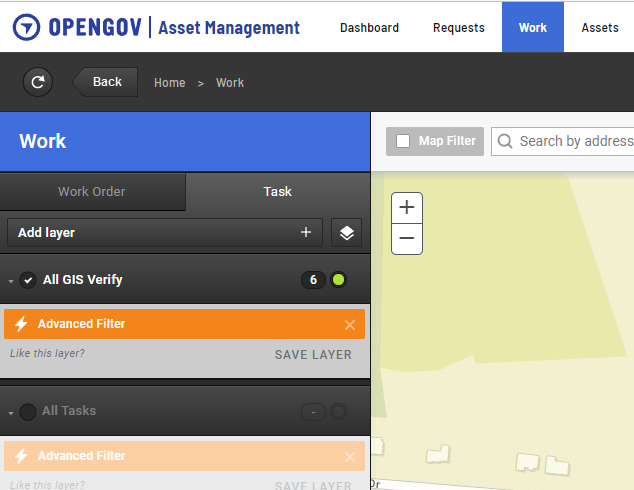Click the All Tasks dash count badge
Image resolution: width=634 pixels, height=490 pixels.
[x=313, y=412]
